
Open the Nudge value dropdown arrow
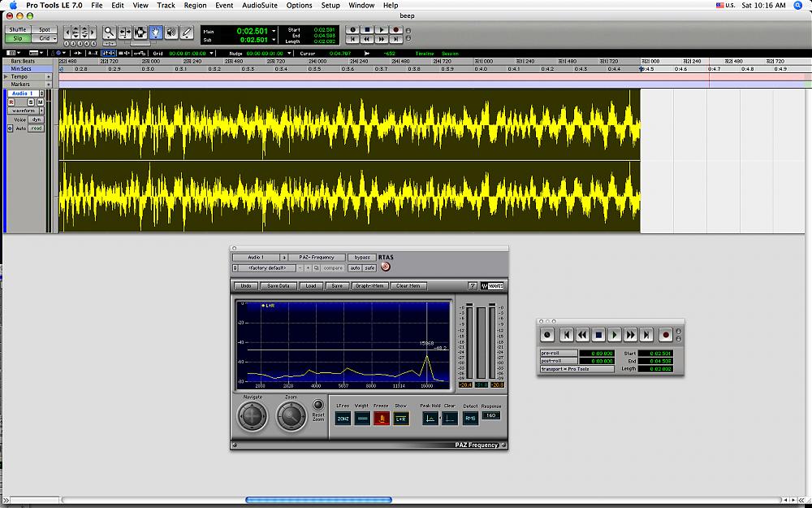289,53
